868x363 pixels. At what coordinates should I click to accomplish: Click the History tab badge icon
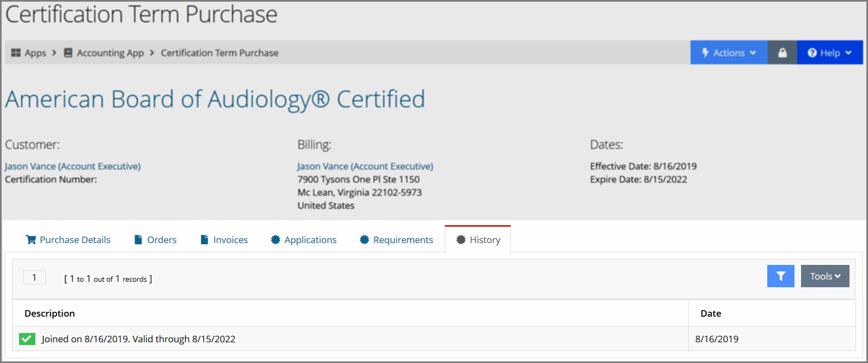[461, 240]
